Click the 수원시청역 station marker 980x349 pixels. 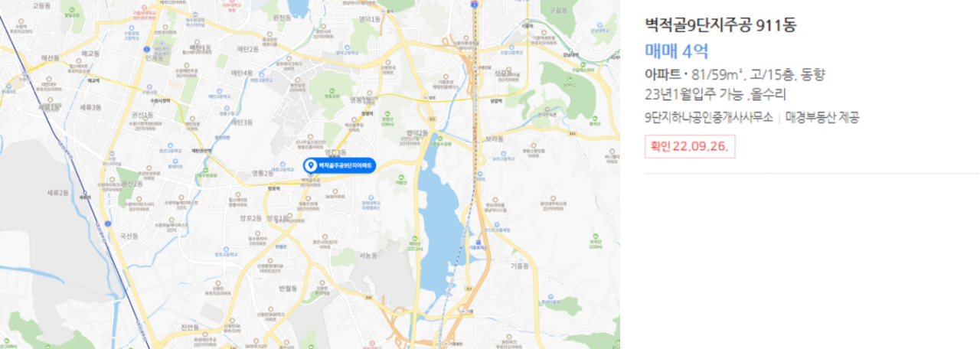click(x=160, y=100)
